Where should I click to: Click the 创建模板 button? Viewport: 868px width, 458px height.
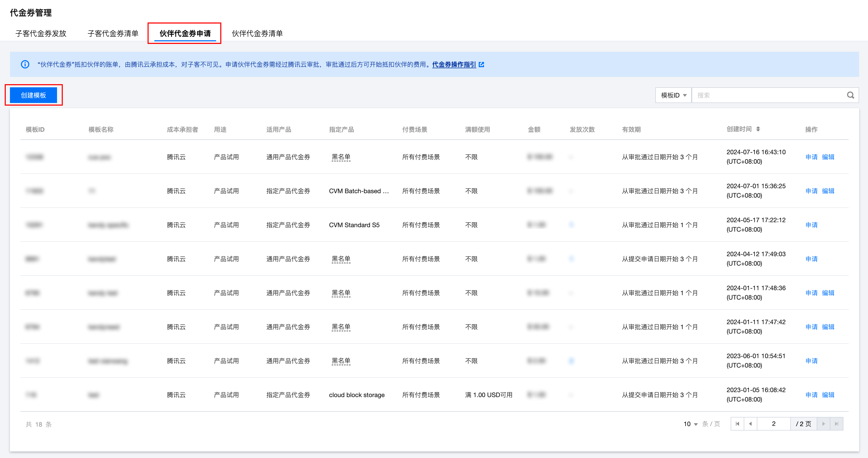click(x=33, y=95)
